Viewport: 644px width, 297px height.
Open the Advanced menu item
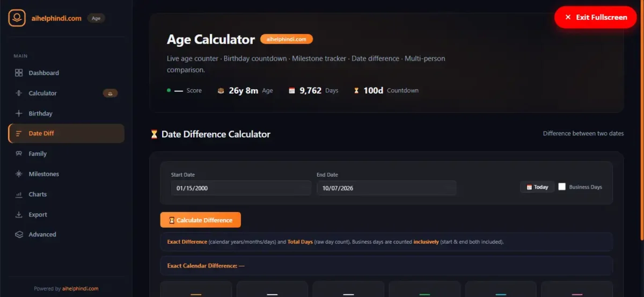click(x=66, y=235)
